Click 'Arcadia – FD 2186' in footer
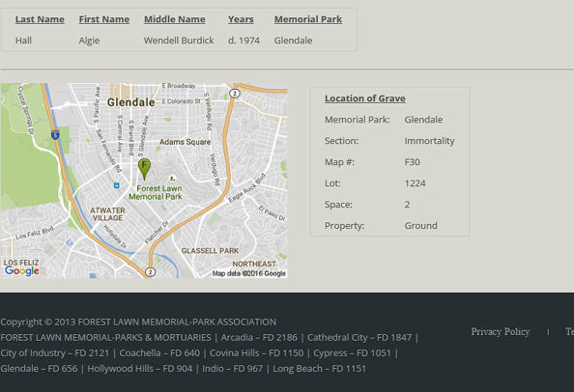This screenshot has width=574, height=392. (259, 338)
